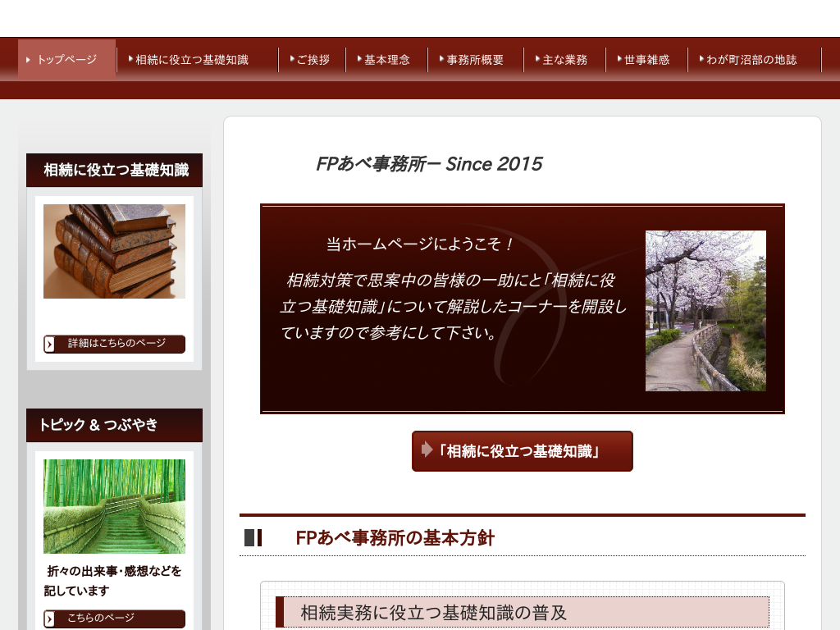840x630 pixels.
Task: Click the 主な業務 navigation item
Action: click(564, 60)
